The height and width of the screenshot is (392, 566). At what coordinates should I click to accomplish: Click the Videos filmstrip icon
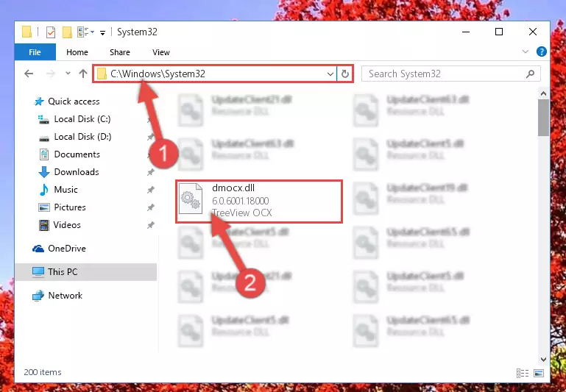(x=44, y=225)
